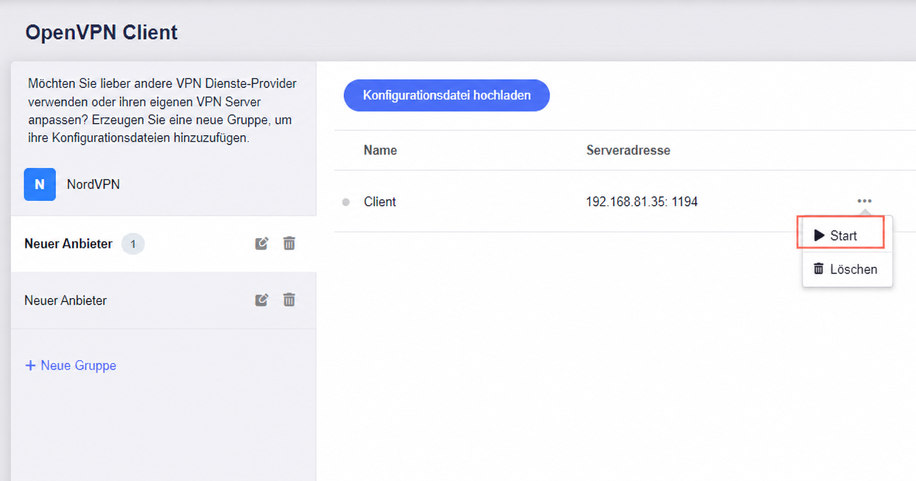916x481 pixels.
Task: Click the Name column header
Action: click(380, 150)
